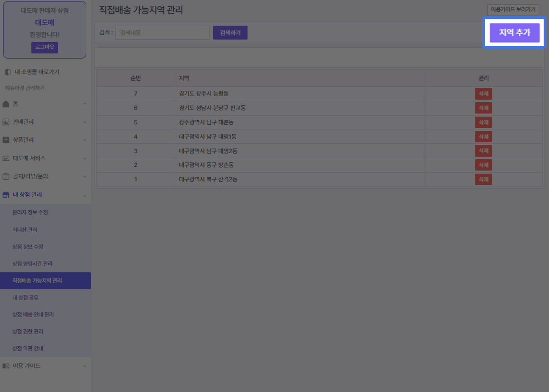Viewport: 549px width, 392px height.
Task: Click the 상품관리 box icon
Action: [x=6, y=140]
